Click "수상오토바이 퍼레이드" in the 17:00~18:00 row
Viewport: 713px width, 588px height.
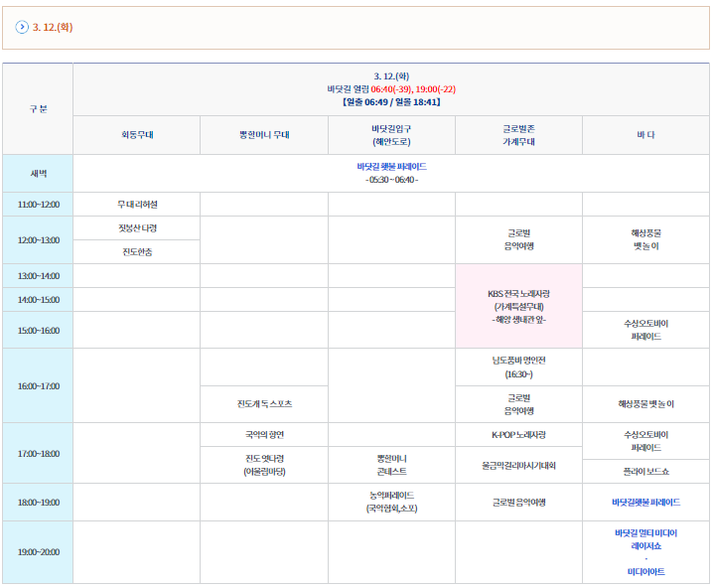pos(645,441)
